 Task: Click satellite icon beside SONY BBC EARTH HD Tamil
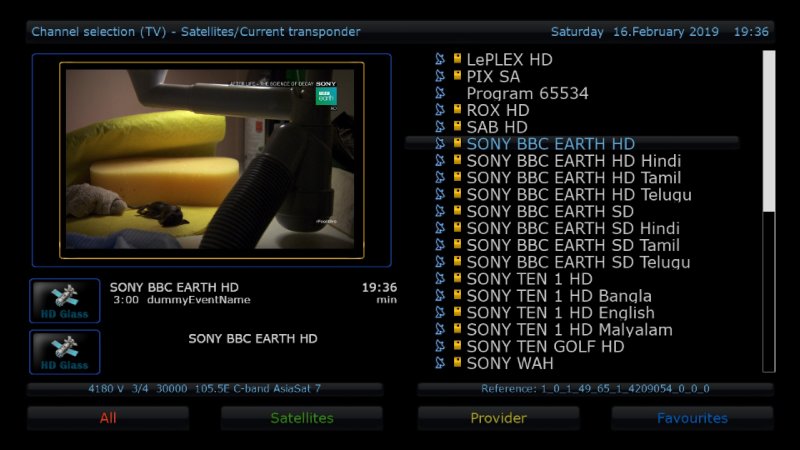[440, 177]
